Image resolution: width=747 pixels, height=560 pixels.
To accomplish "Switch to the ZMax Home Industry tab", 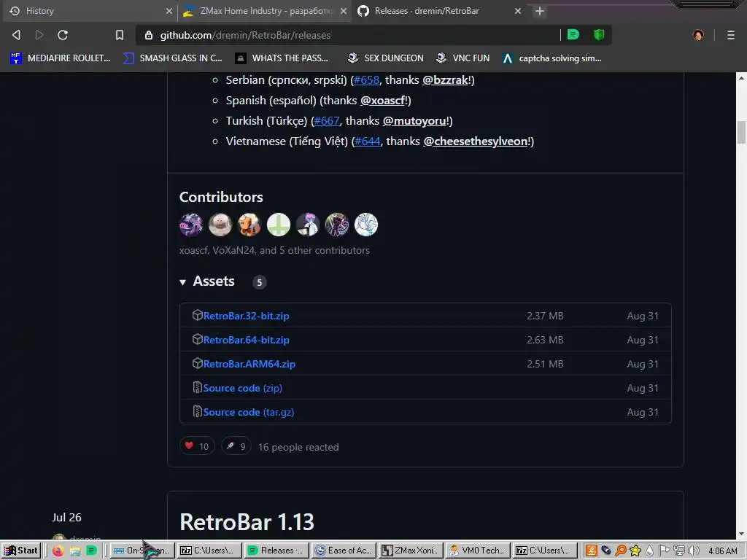I will click(264, 11).
